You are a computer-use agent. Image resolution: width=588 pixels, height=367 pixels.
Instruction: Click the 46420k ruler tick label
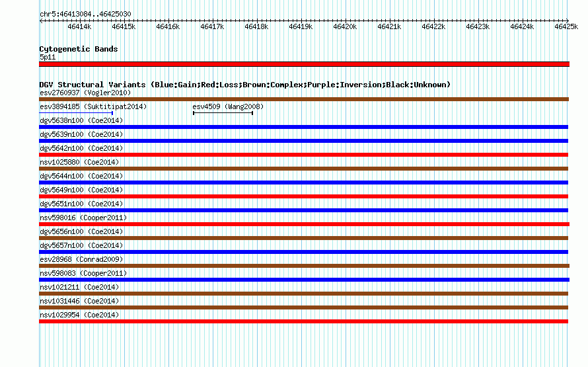pyautogui.click(x=345, y=26)
